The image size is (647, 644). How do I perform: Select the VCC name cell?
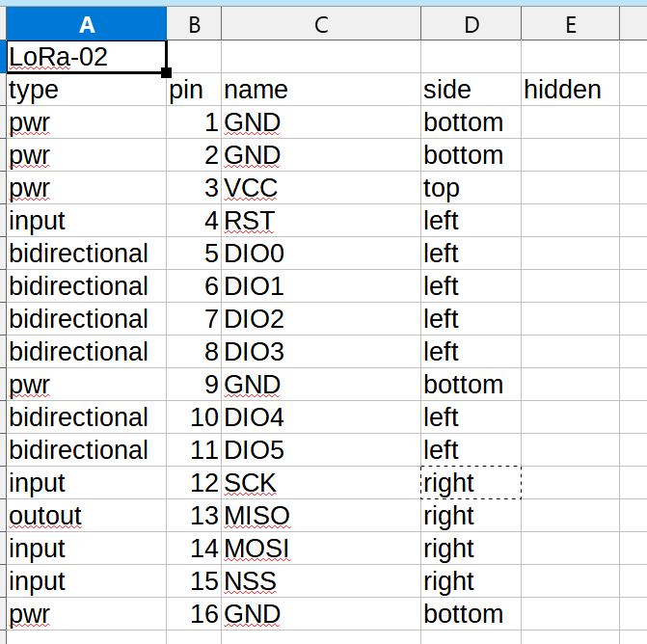coord(321,188)
